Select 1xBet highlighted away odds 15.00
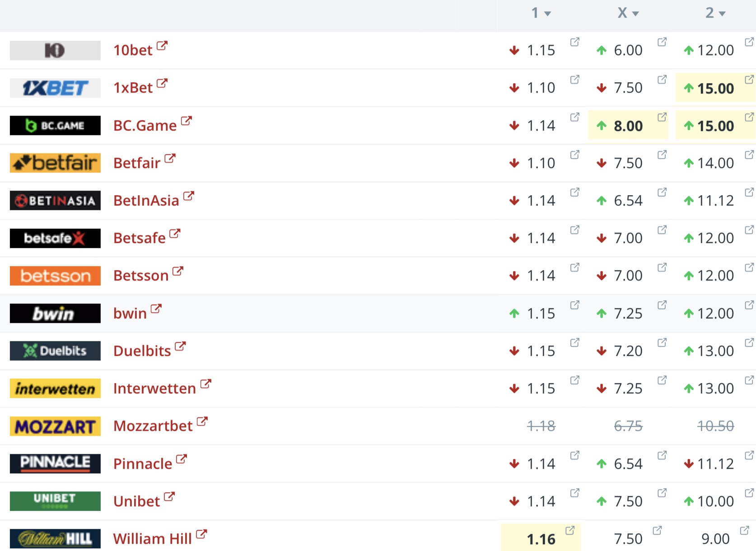 click(x=715, y=88)
